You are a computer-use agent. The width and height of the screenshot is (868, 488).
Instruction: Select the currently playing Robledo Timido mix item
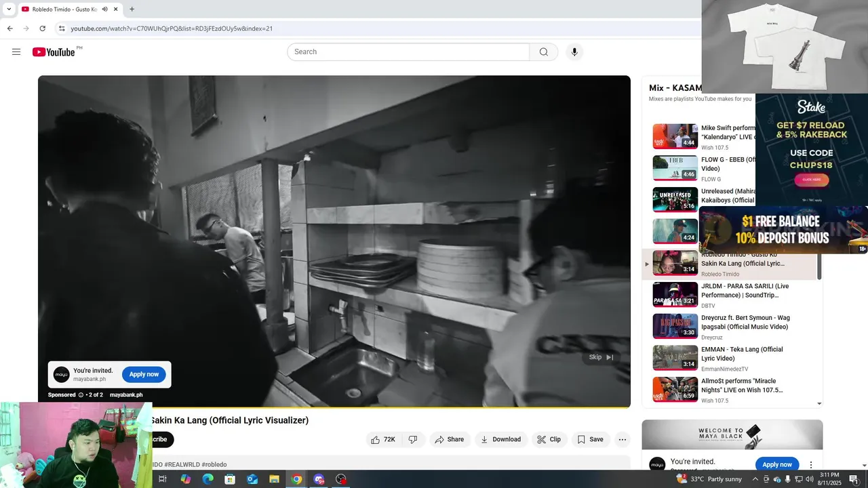click(729, 264)
